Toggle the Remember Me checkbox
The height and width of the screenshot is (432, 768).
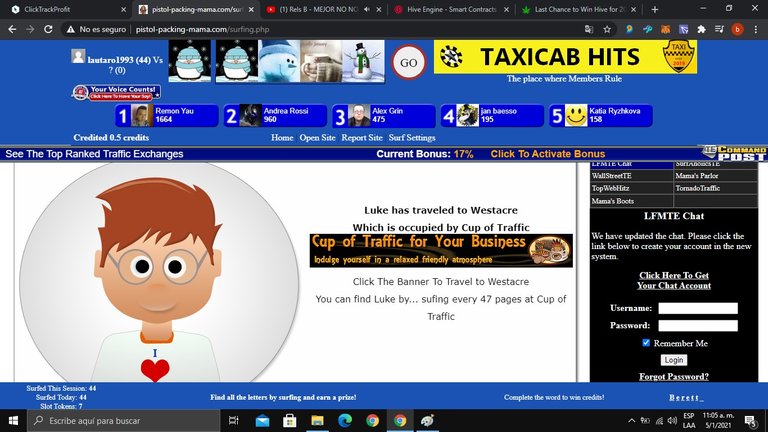646,343
